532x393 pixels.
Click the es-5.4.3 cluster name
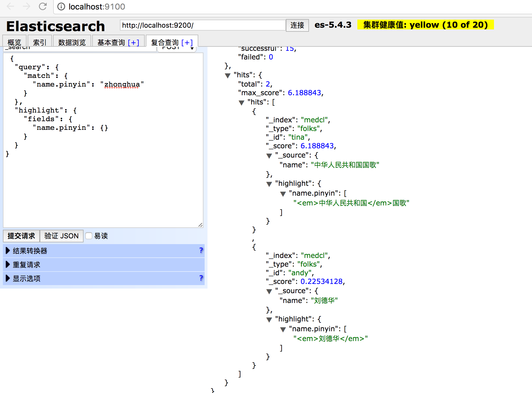[333, 25]
